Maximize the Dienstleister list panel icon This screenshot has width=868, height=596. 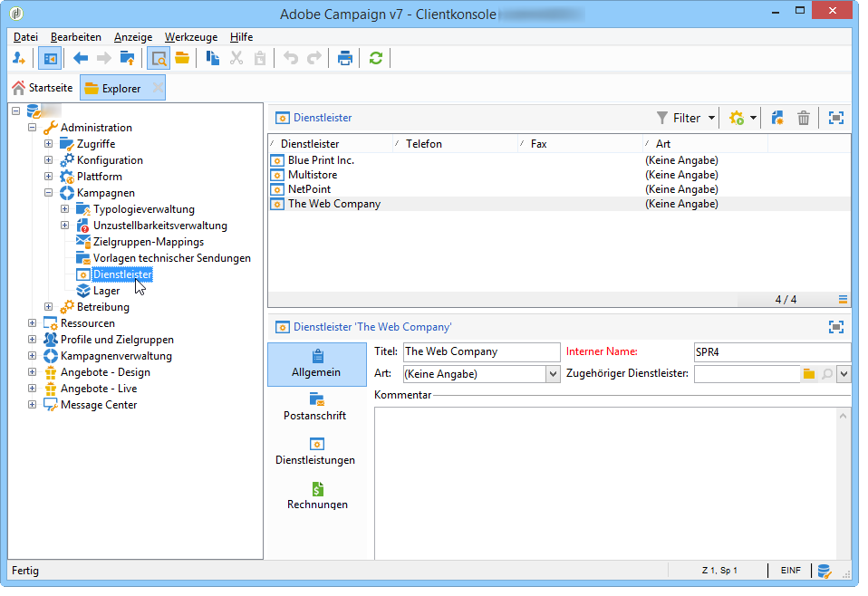tap(836, 118)
